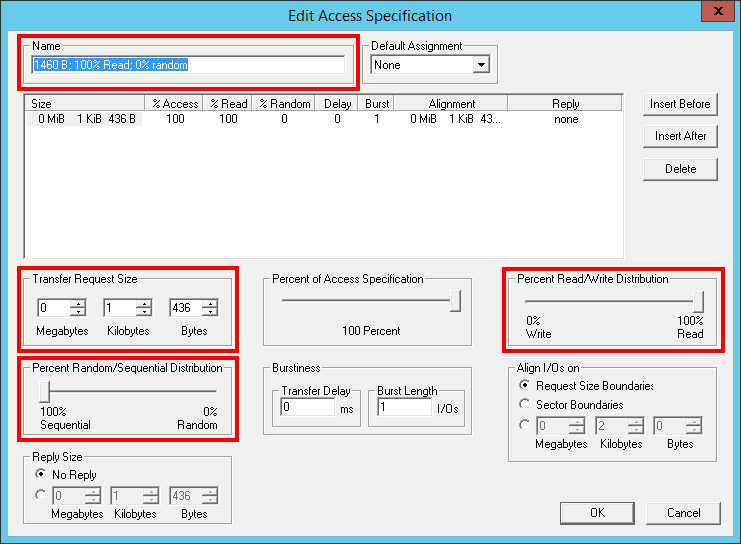Click the Name text field

click(188, 65)
